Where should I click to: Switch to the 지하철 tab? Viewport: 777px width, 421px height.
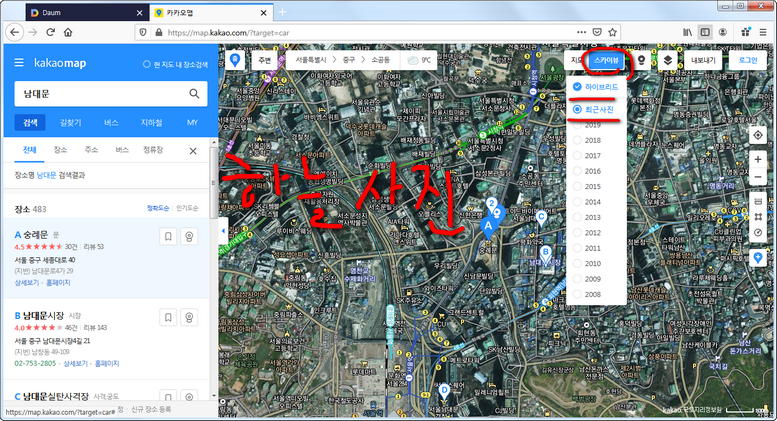tap(152, 122)
